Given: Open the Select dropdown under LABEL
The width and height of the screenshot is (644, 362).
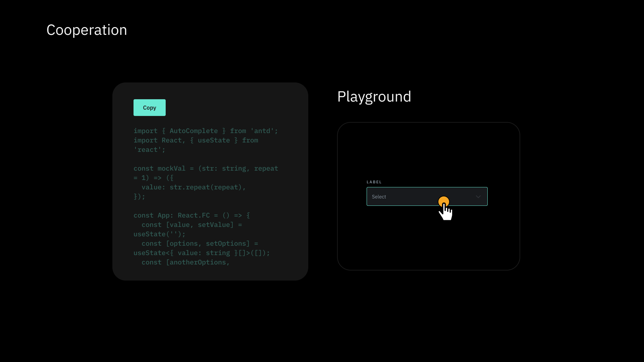Looking at the screenshot, I should click(x=427, y=196).
